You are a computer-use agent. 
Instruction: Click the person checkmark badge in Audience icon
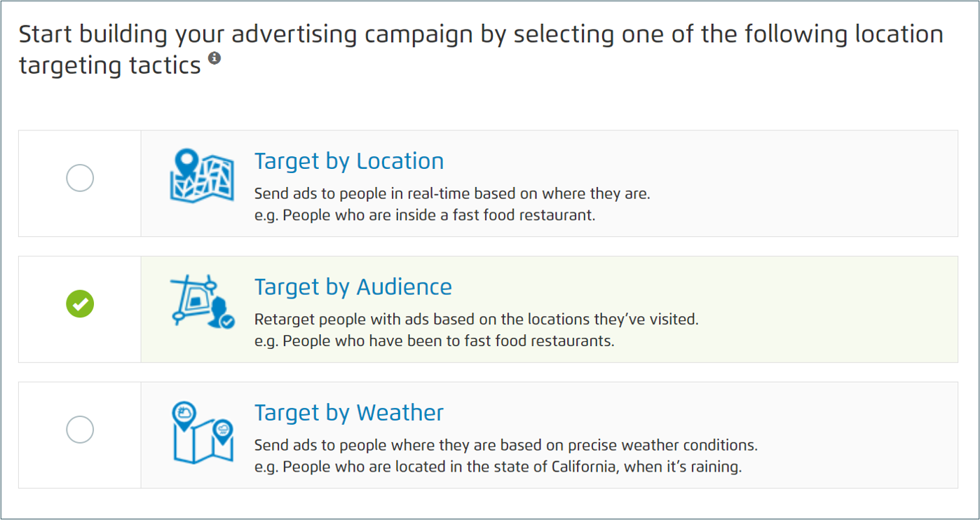pos(227,321)
